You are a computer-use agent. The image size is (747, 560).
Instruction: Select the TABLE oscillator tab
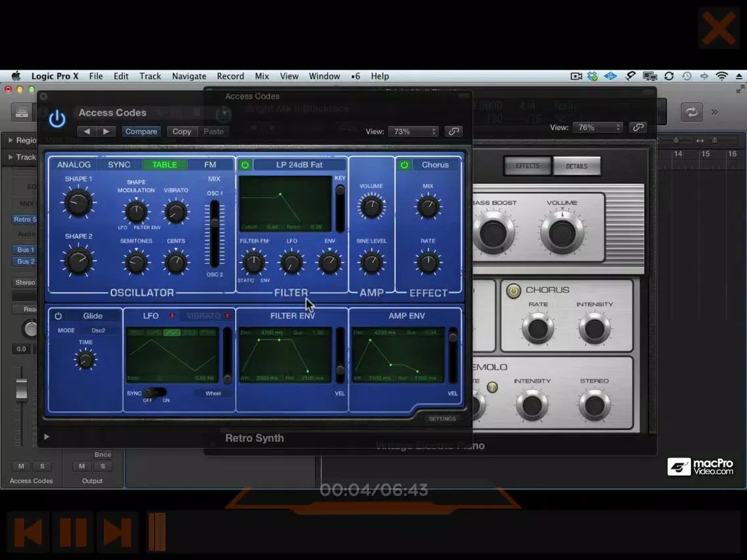pyautogui.click(x=164, y=165)
